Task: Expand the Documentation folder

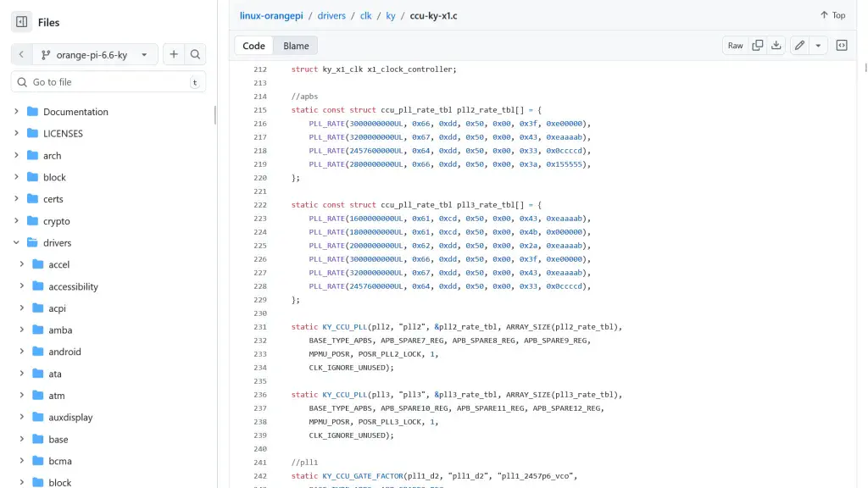Action: (16, 112)
